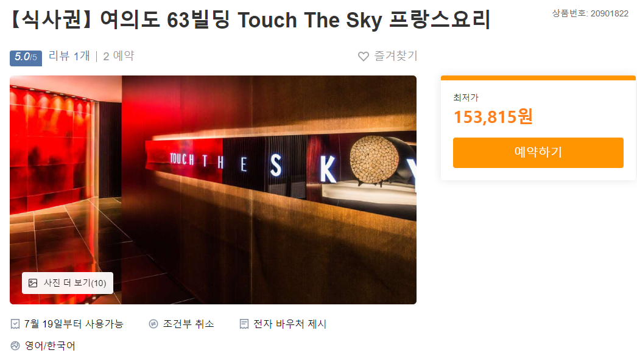637x364 pixels.
Task: Open 사진 더 보기(10) photo gallery
Action: click(x=68, y=283)
